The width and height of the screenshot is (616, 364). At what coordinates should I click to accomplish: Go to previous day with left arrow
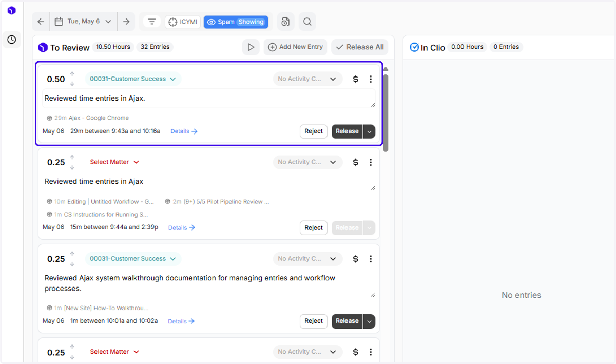41,22
